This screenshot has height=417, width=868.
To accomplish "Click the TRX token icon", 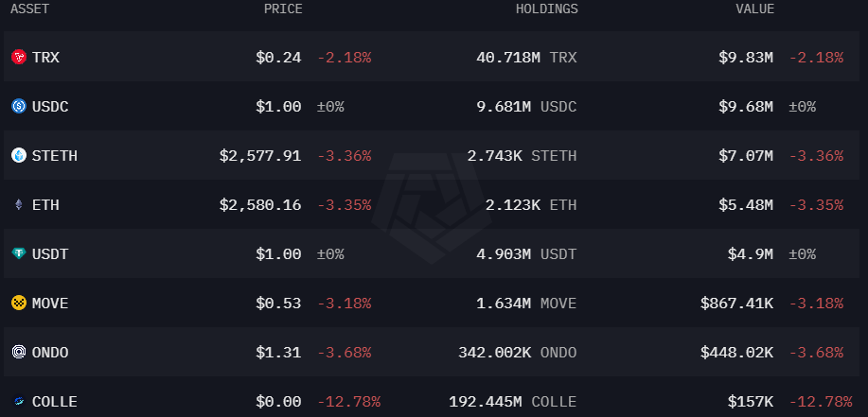I will 19,57.
